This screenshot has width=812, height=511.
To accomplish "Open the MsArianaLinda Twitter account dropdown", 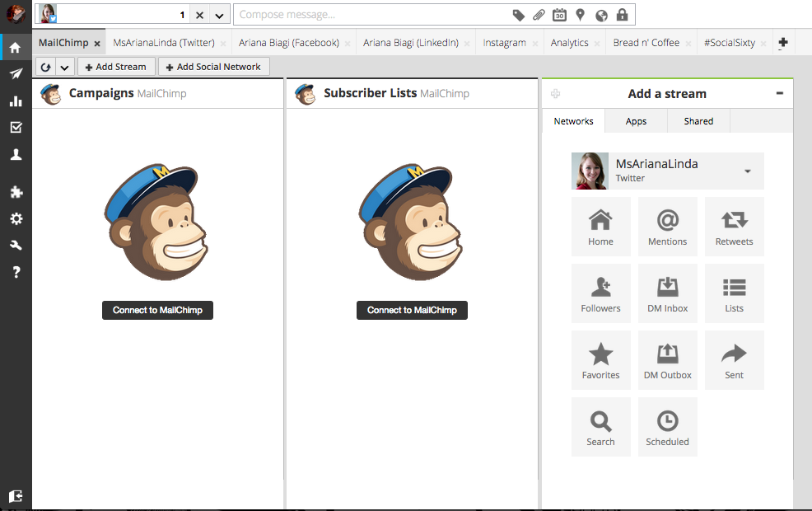I will pos(668,171).
